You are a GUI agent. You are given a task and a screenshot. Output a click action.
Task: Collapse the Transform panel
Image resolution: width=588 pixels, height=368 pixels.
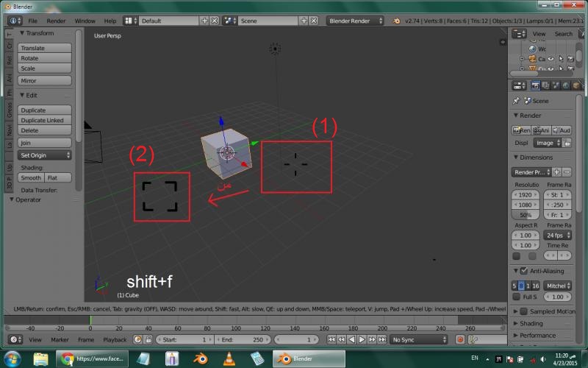click(x=22, y=33)
